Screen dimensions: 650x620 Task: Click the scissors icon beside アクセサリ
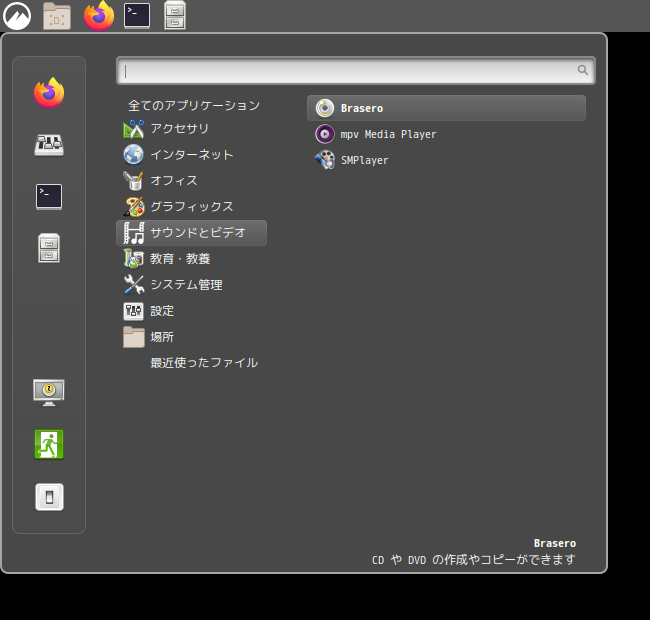tap(133, 129)
